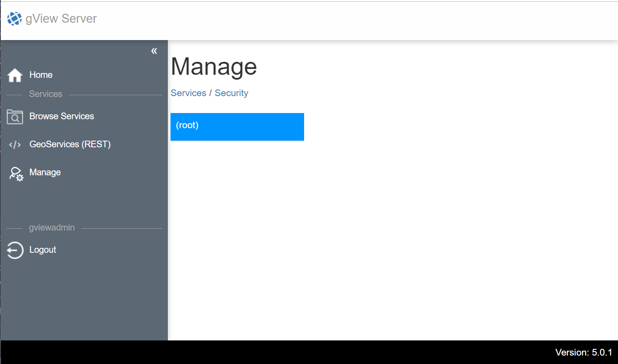Screen dimensions: 618x364
Task: Select the blue (root) folder tile
Action: (237, 127)
